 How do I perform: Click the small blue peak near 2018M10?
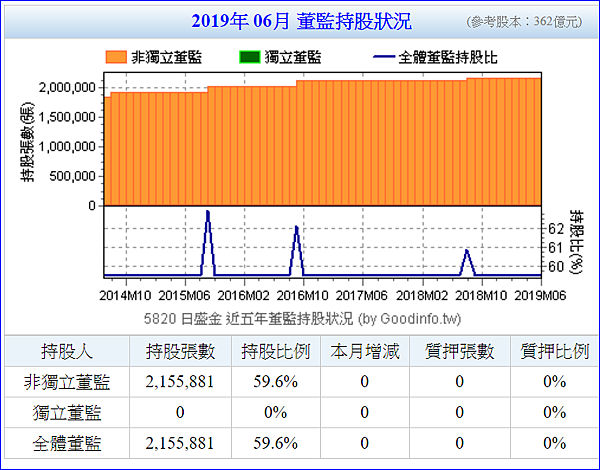coord(467,262)
